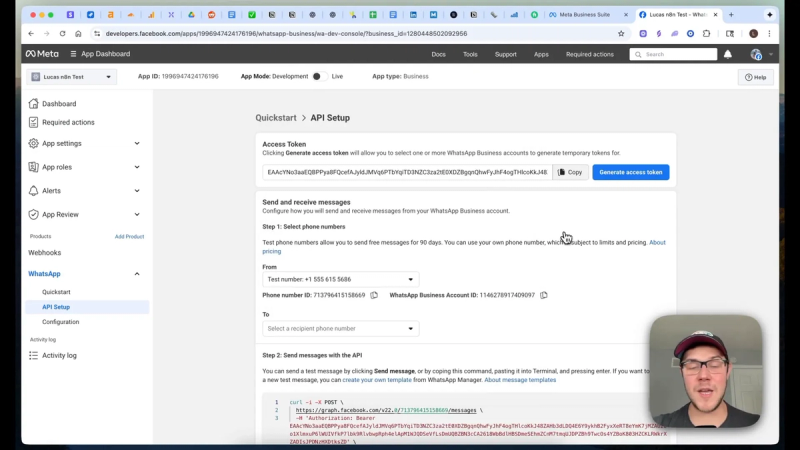
Task: Open browser extensions puzzle icon
Action: [706, 34]
